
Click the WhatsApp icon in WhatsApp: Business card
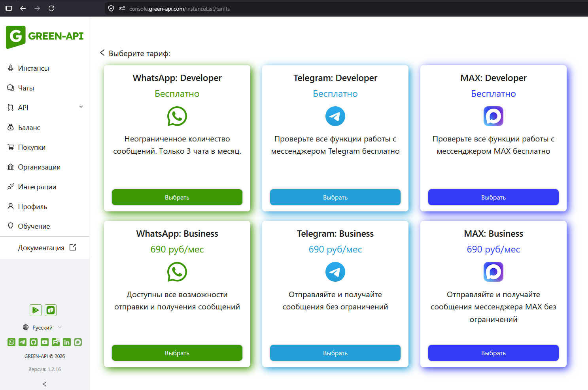(x=177, y=272)
